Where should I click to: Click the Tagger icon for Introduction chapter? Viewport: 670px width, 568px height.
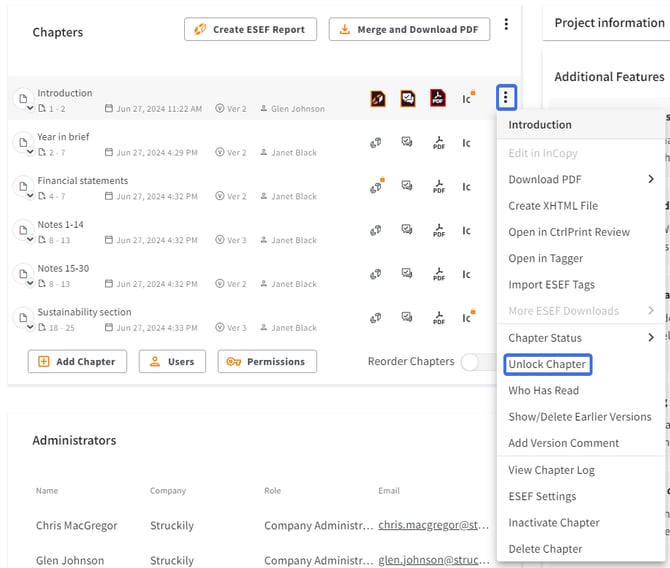coord(378,98)
